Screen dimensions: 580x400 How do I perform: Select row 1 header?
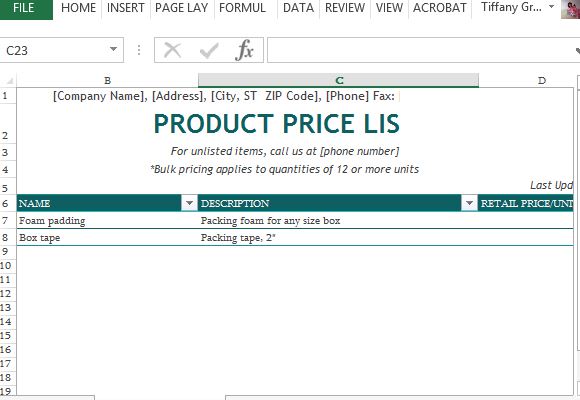8,96
